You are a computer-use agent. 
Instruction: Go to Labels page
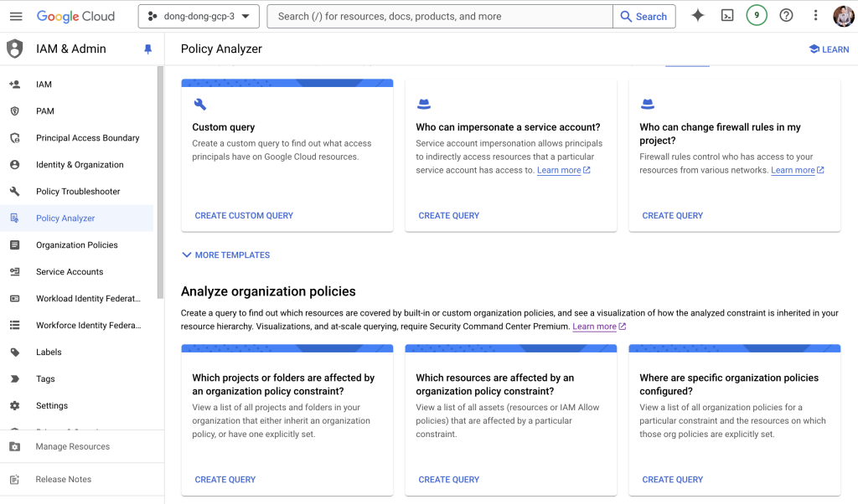pyautogui.click(x=49, y=352)
